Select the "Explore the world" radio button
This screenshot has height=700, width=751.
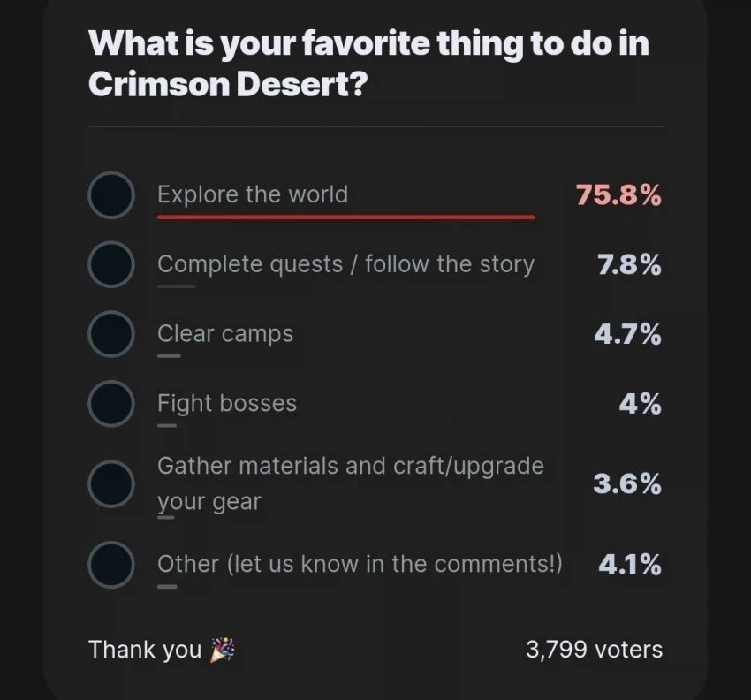coord(111,194)
